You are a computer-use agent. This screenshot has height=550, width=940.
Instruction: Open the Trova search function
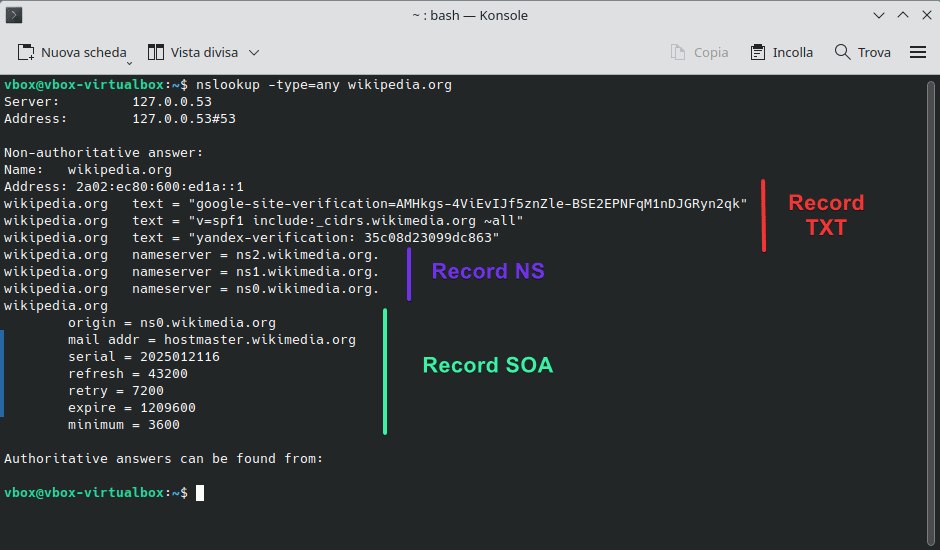(x=862, y=53)
